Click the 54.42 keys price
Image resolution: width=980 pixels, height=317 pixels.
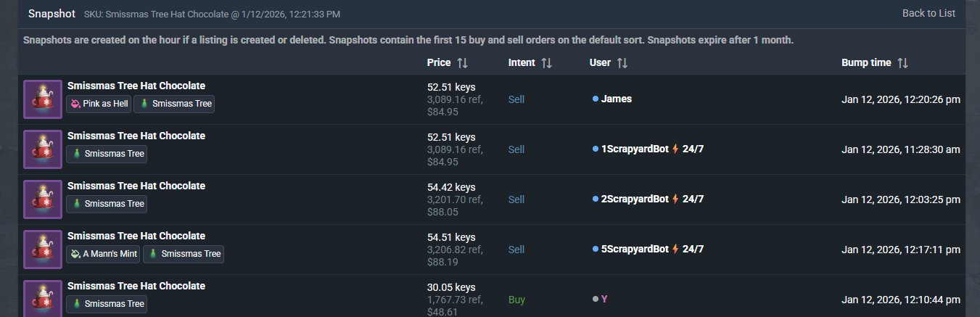click(451, 187)
